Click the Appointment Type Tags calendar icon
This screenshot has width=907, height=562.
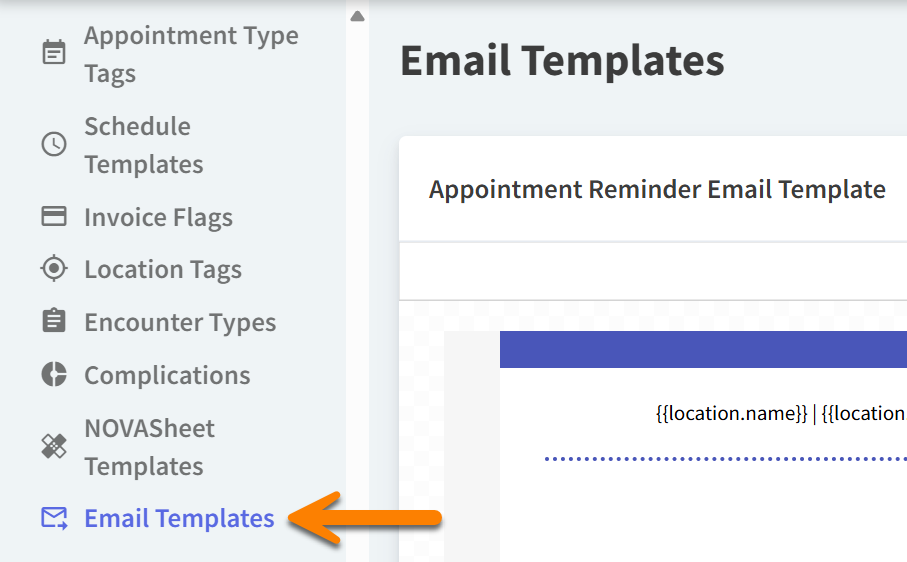(x=53, y=53)
